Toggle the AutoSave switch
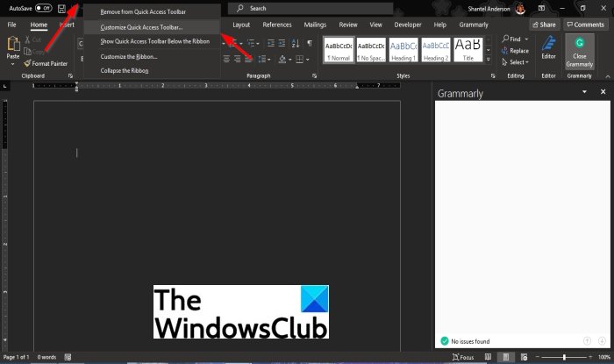The height and width of the screenshot is (364, 614). [44, 8]
